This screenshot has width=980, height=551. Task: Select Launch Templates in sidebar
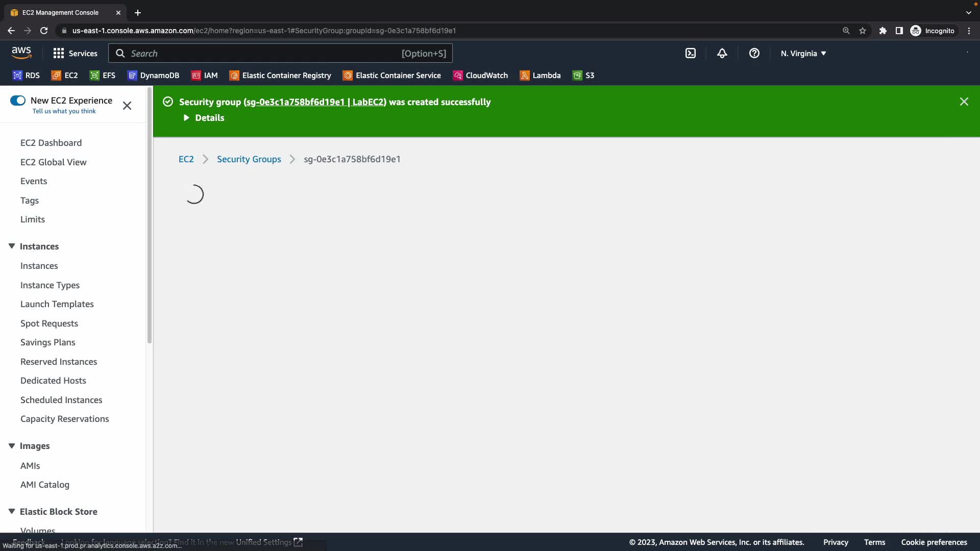[x=57, y=304]
